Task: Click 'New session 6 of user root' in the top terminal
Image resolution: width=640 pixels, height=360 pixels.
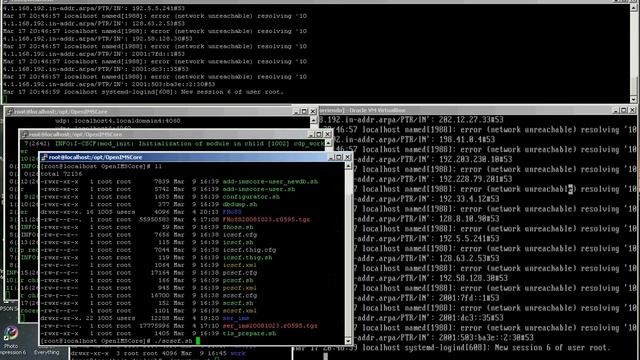Action: [232, 92]
